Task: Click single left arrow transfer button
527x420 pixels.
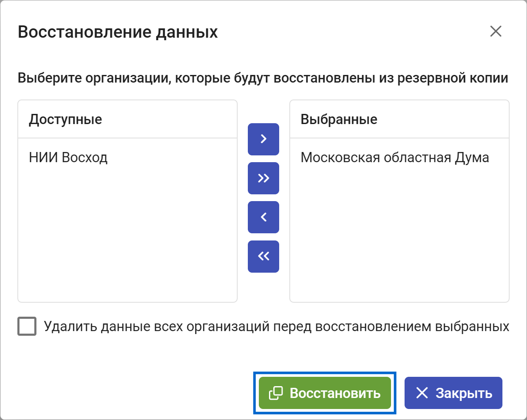Action: click(263, 217)
